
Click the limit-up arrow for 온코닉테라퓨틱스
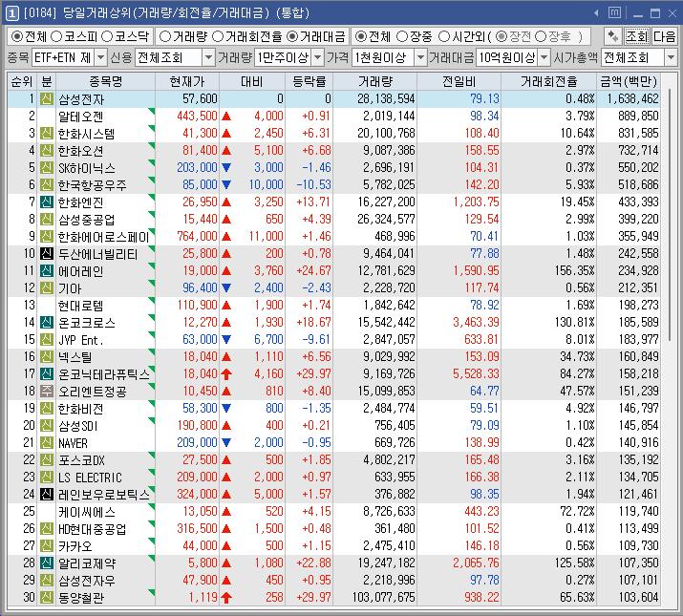[x=226, y=374]
